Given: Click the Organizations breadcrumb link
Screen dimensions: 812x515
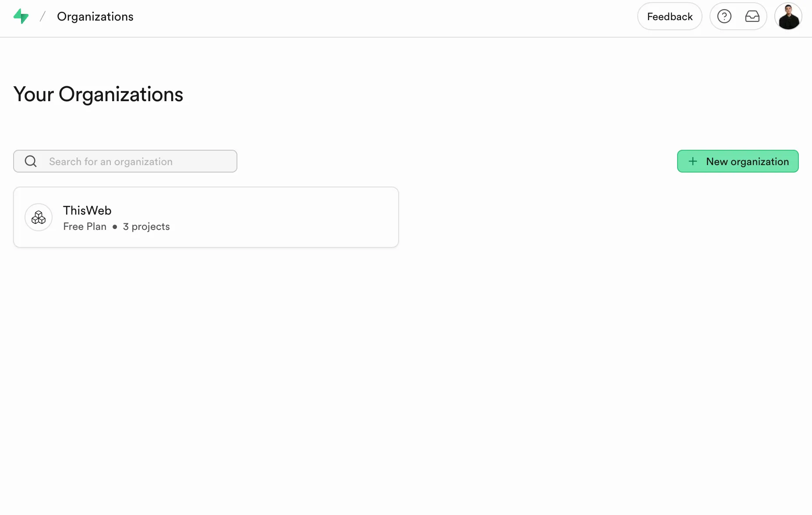Looking at the screenshot, I should click(95, 17).
